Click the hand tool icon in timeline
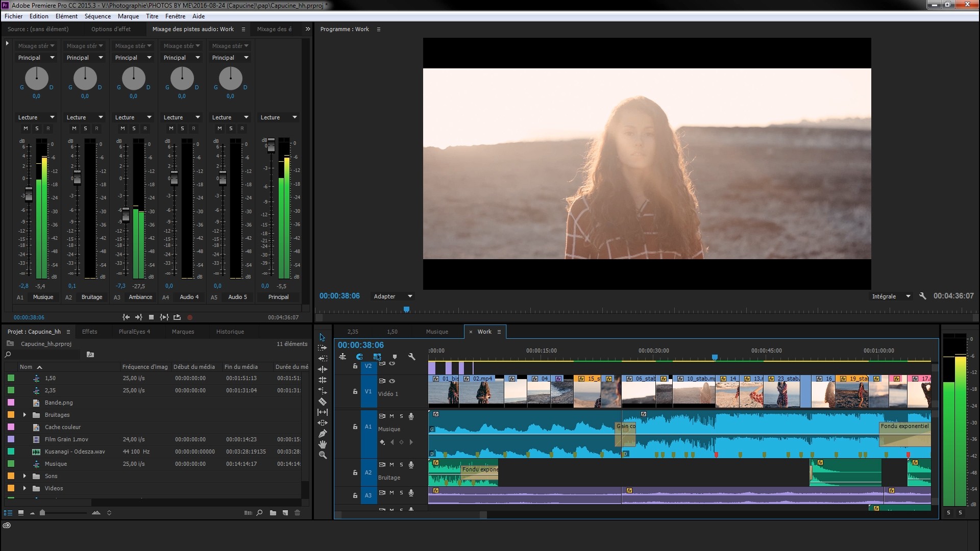The height and width of the screenshot is (551, 980). coord(323,445)
